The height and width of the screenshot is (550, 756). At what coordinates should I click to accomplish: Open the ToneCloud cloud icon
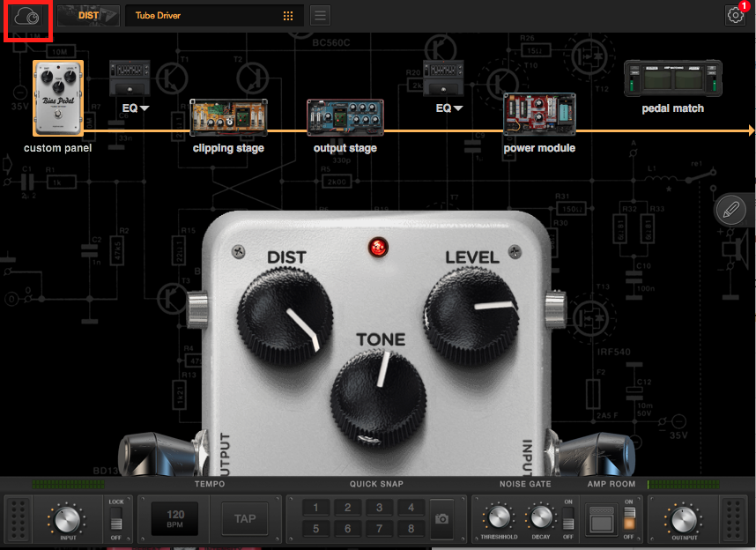27,17
